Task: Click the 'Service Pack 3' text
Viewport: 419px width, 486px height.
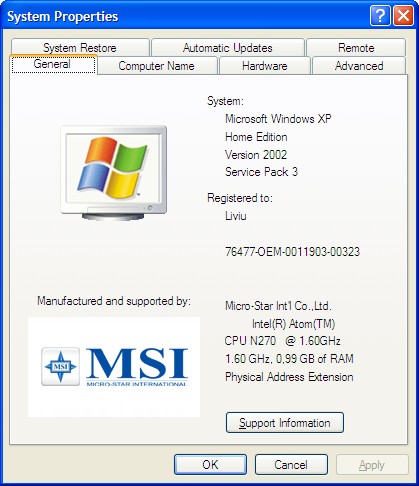Action: coord(261,172)
